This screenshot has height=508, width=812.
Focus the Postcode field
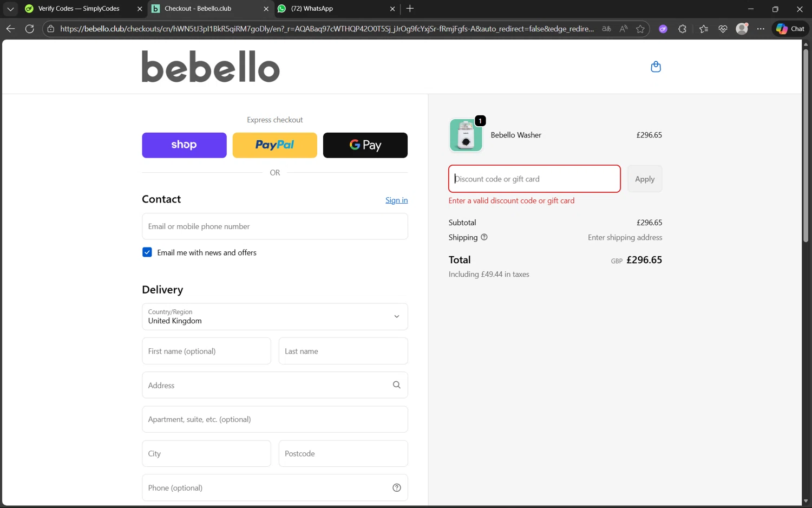point(343,453)
